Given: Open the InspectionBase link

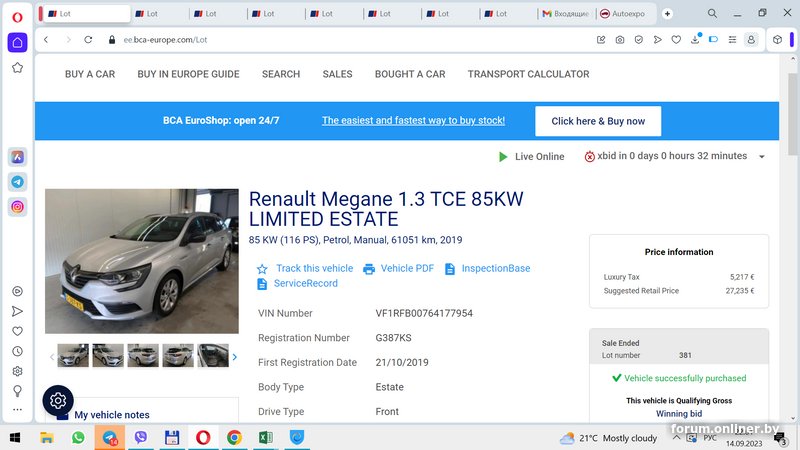Looking at the screenshot, I should pos(495,268).
